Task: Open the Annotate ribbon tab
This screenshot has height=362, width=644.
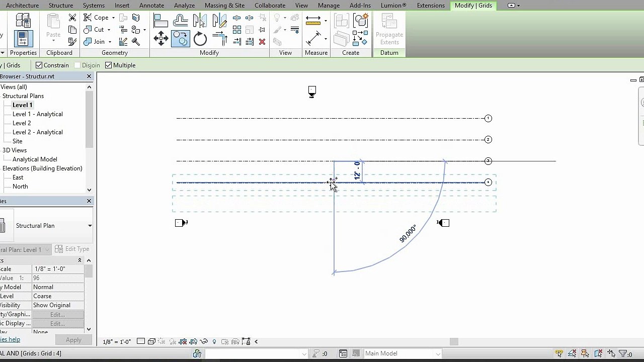Action: (x=151, y=6)
